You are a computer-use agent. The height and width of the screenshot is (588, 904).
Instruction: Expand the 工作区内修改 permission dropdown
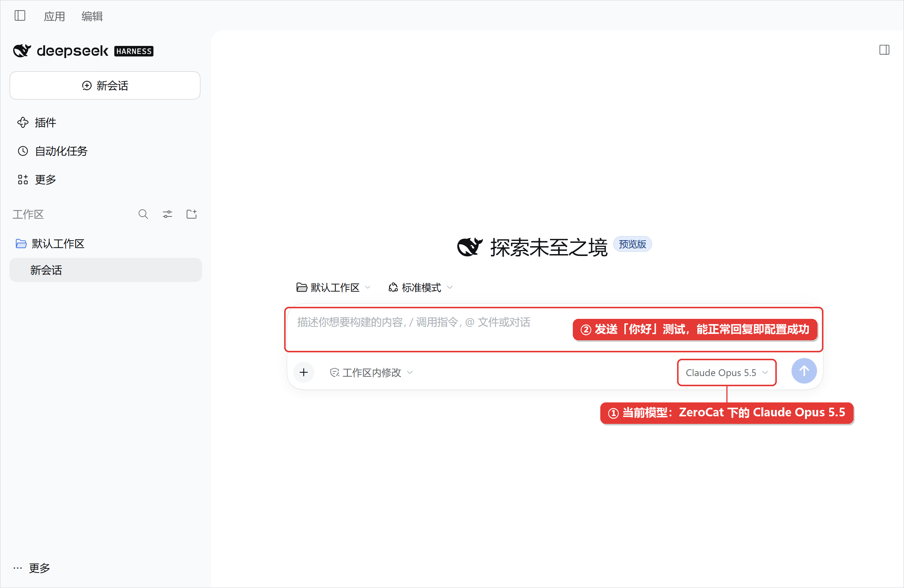pyautogui.click(x=371, y=373)
